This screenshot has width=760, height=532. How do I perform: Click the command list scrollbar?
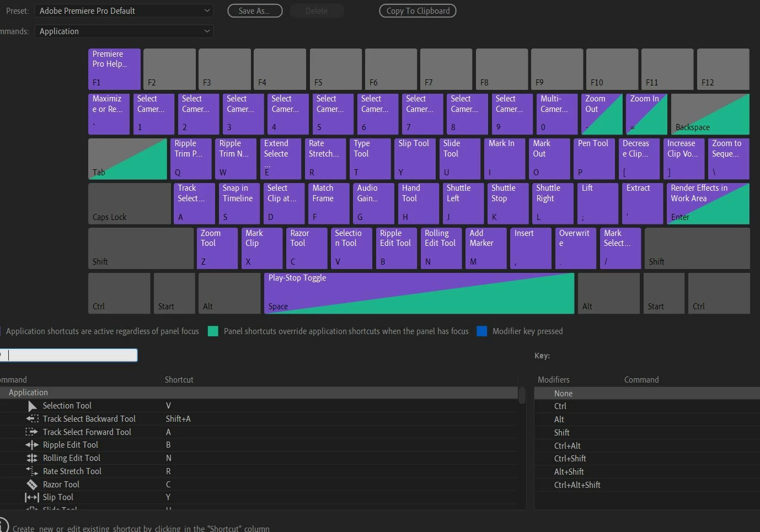point(522,395)
